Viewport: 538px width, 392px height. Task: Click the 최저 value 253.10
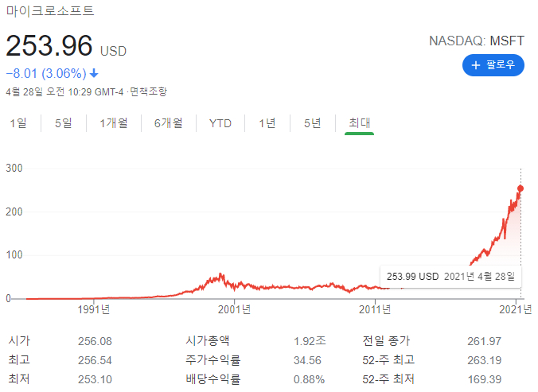pyautogui.click(x=95, y=379)
